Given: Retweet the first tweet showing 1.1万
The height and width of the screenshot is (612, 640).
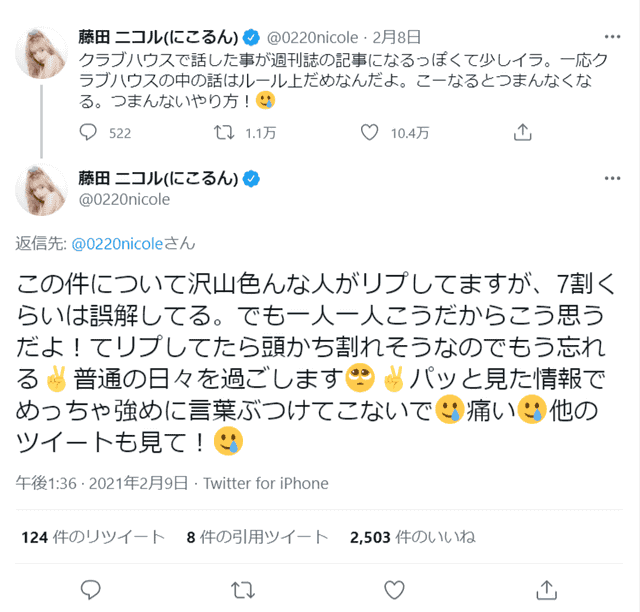Looking at the screenshot, I should coord(224,132).
